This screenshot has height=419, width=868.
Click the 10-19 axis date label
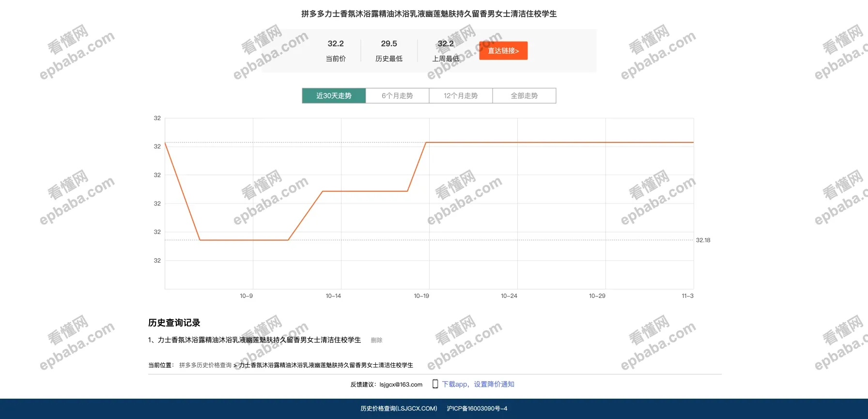pos(421,296)
